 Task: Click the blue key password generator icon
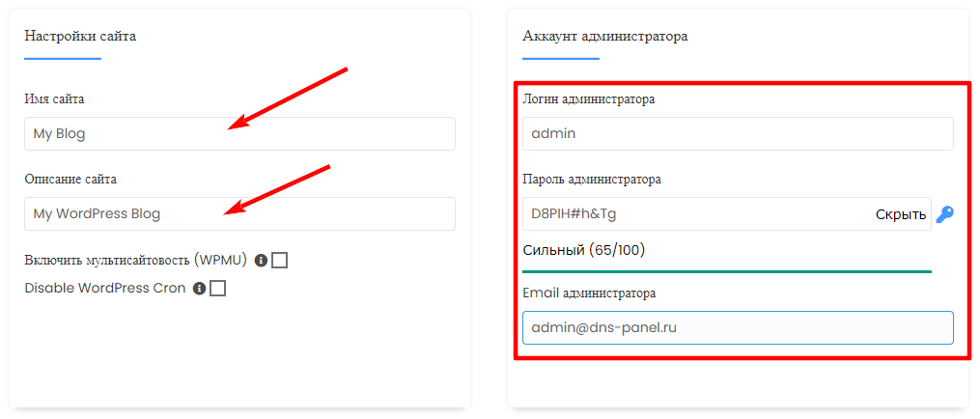click(945, 214)
